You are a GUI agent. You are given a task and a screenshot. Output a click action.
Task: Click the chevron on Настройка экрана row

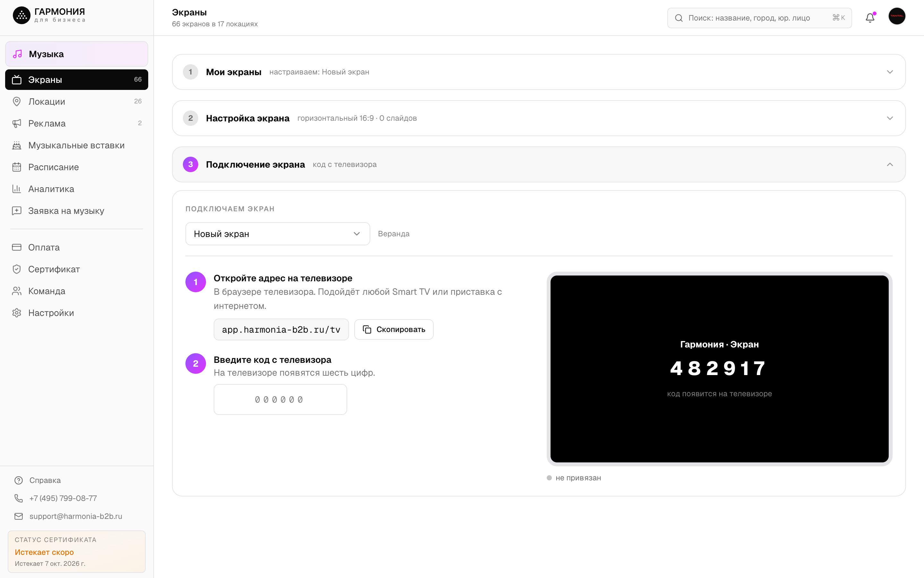pos(890,118)
